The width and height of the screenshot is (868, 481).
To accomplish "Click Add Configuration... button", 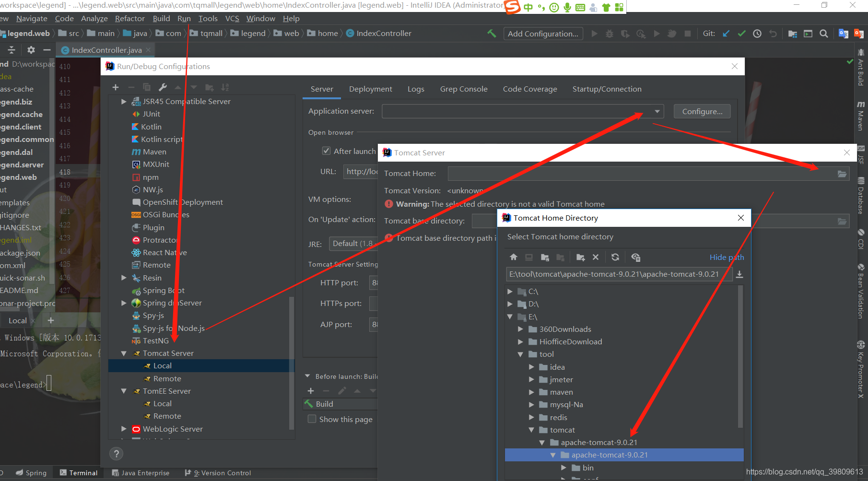I will [543, 34].
